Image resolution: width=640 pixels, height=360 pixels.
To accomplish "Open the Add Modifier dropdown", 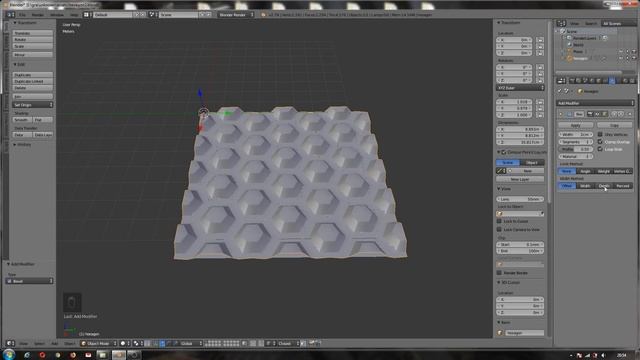I will click(596, 103).
